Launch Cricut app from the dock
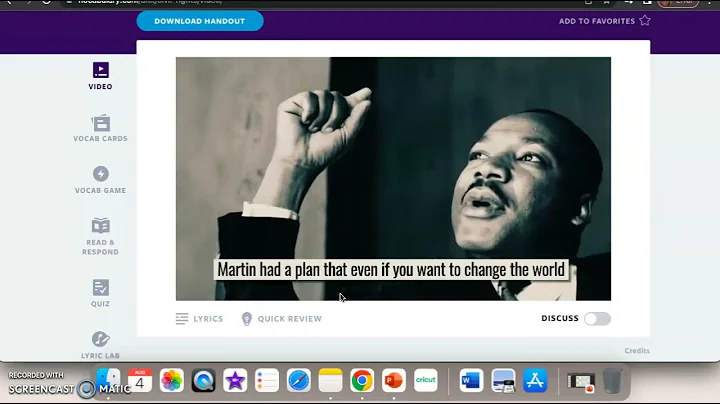The image size is (720, 404). click(426, 381)
